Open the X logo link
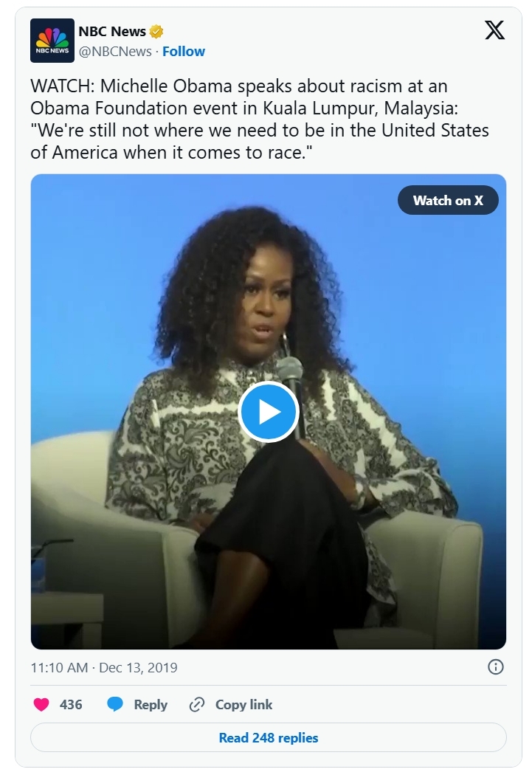532x772 pixels. point(494,30)
